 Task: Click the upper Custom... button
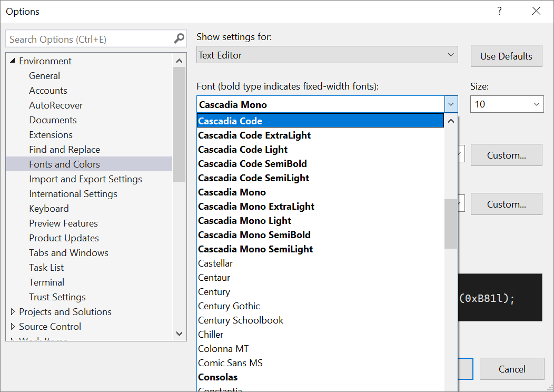point(506,155)
